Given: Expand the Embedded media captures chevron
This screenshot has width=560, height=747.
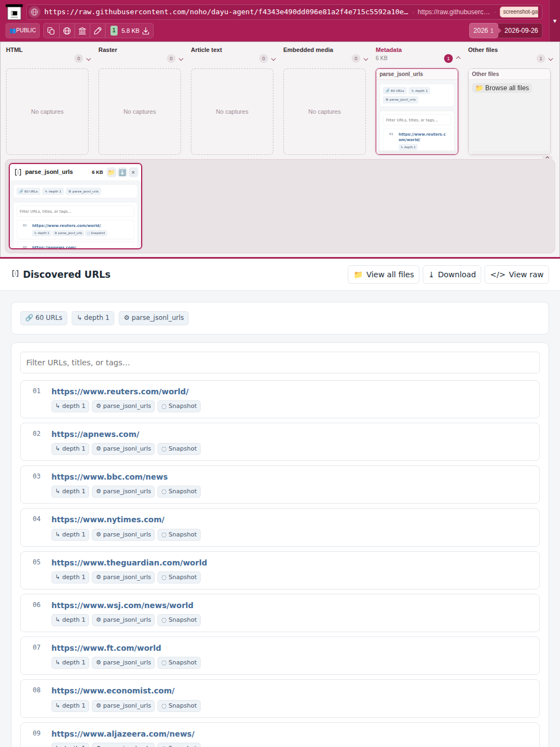Looking at the screenshot, I should pos(366,59).
